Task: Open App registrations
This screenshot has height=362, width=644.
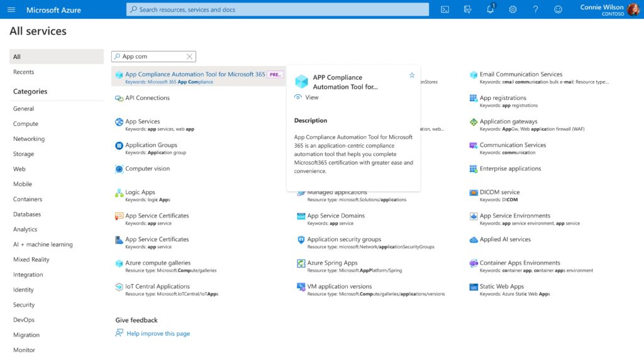Action: (x=503, y=97)
